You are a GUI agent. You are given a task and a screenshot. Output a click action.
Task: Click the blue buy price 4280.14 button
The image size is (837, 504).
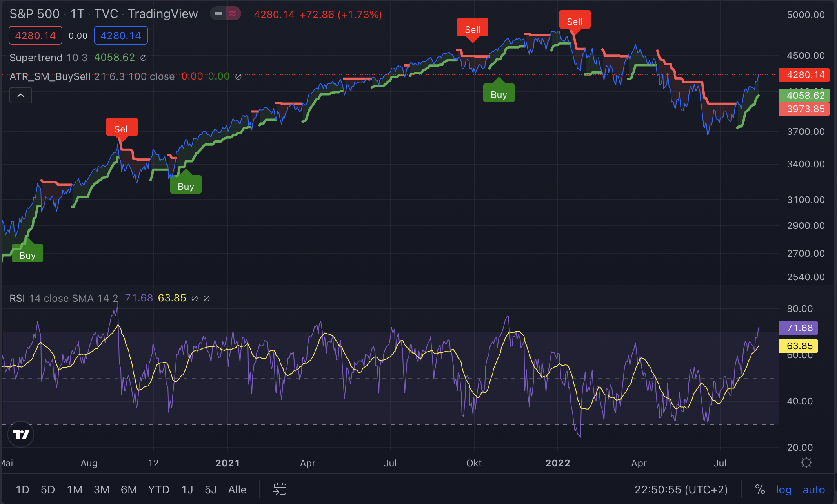pyautogui.click(x=121, y=36)
